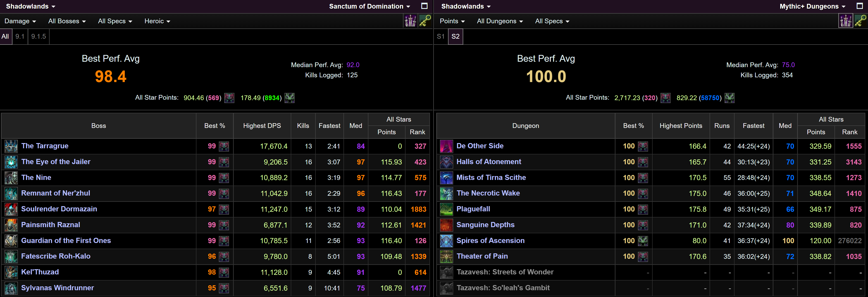Click spec icon beside 904.46 All Star Points

click(x=229, y=98)
